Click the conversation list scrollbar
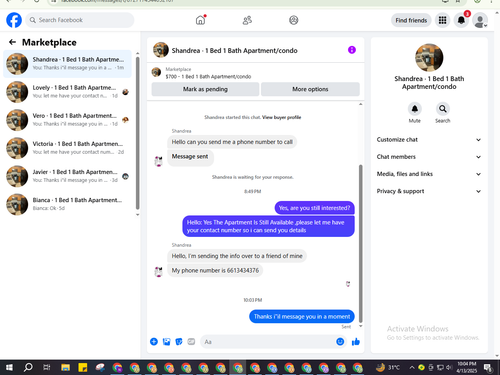 pos(137,133)
